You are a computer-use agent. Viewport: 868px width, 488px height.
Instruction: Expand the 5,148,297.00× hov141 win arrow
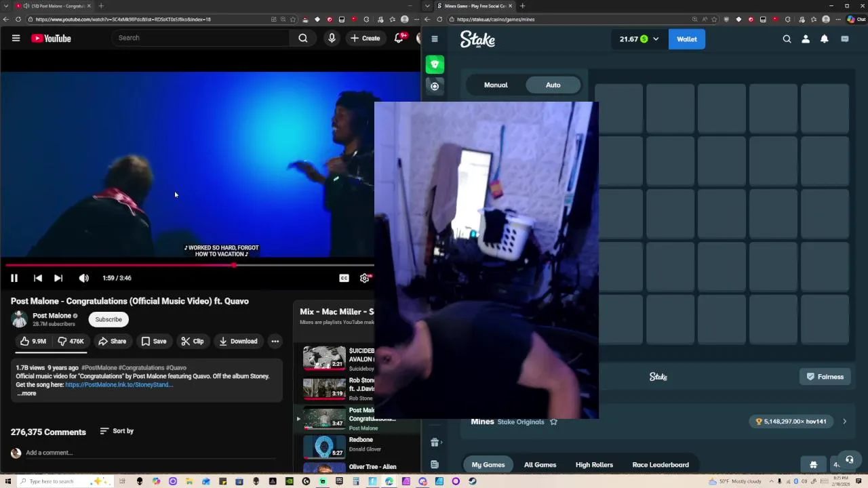tap(844, 422)
